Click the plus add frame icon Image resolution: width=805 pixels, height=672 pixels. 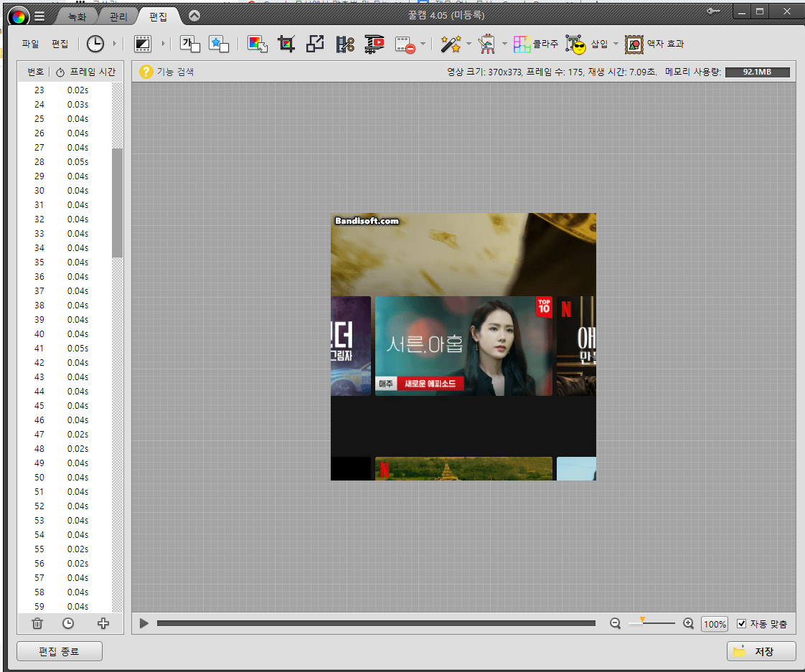pos(103,623)
